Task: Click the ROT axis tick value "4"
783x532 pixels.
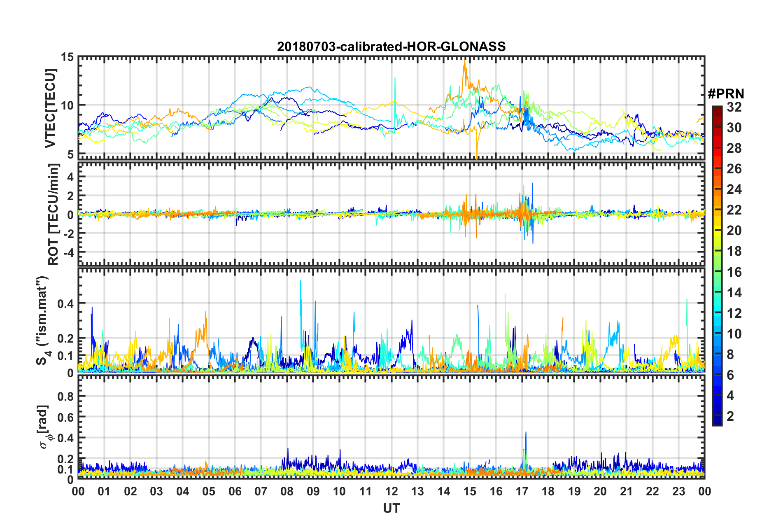Action: coord(71,177)
